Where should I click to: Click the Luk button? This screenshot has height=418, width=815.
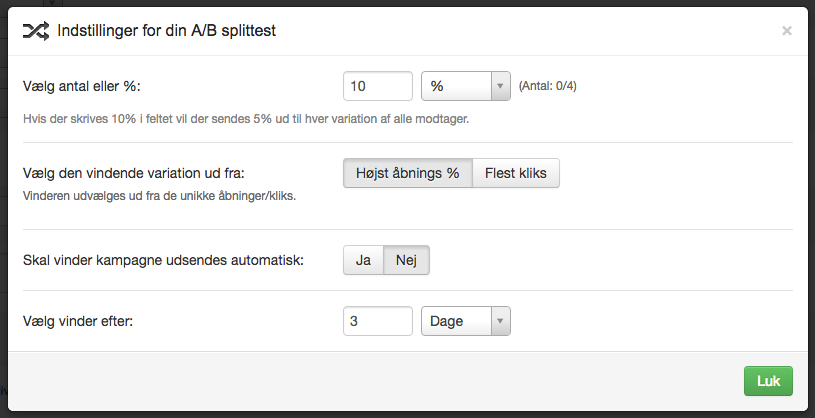768,381
